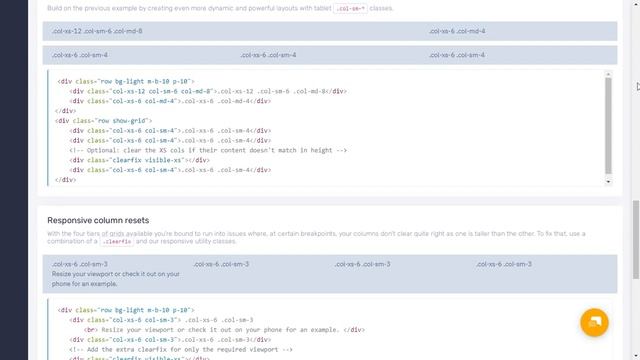Select the 'Responsive column resets' heading
Image resolution: width=640 pixels, height=360 pixels.
98,220
